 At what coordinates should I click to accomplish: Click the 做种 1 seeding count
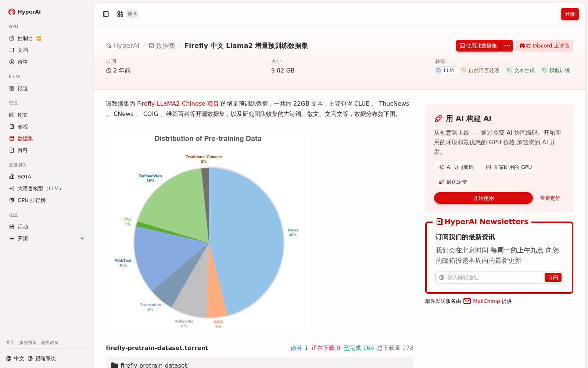coord(299,348)
